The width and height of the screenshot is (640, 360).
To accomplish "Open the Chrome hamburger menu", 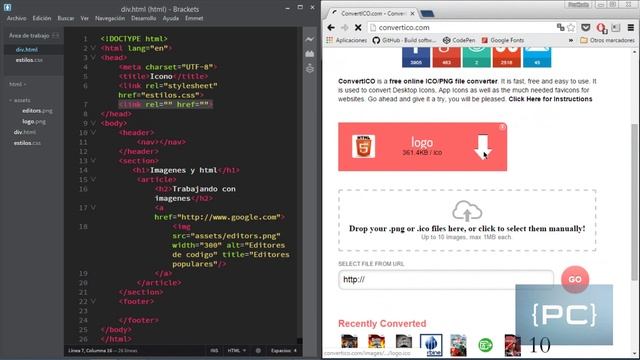I will point(631,27).
